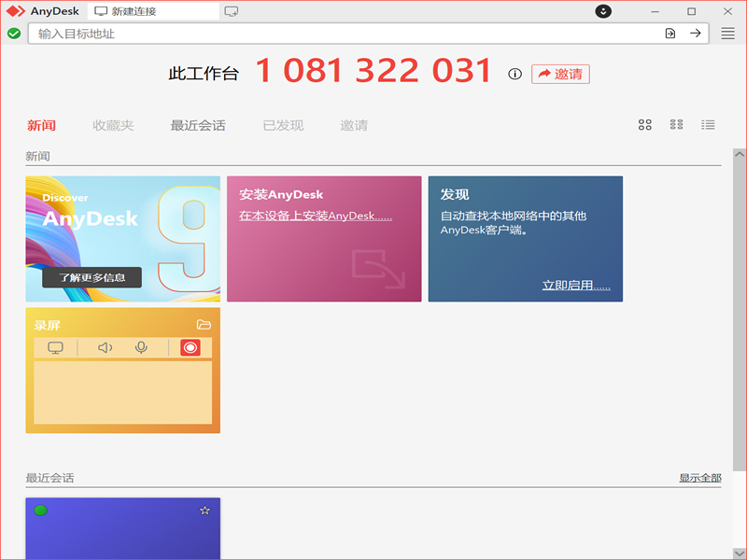747x560 pixels.
Task: Click the profile download status icon
Action: [603, 11]
